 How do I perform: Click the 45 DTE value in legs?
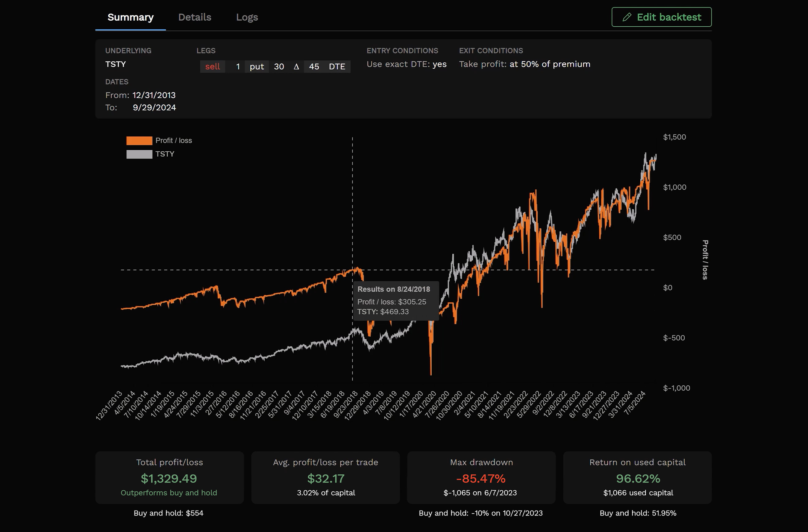coord(314,67)
